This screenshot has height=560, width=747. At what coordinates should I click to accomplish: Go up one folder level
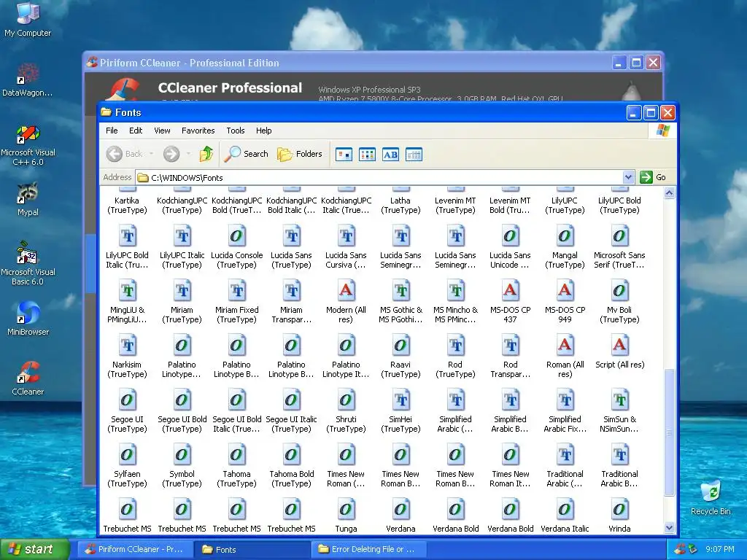206,154
